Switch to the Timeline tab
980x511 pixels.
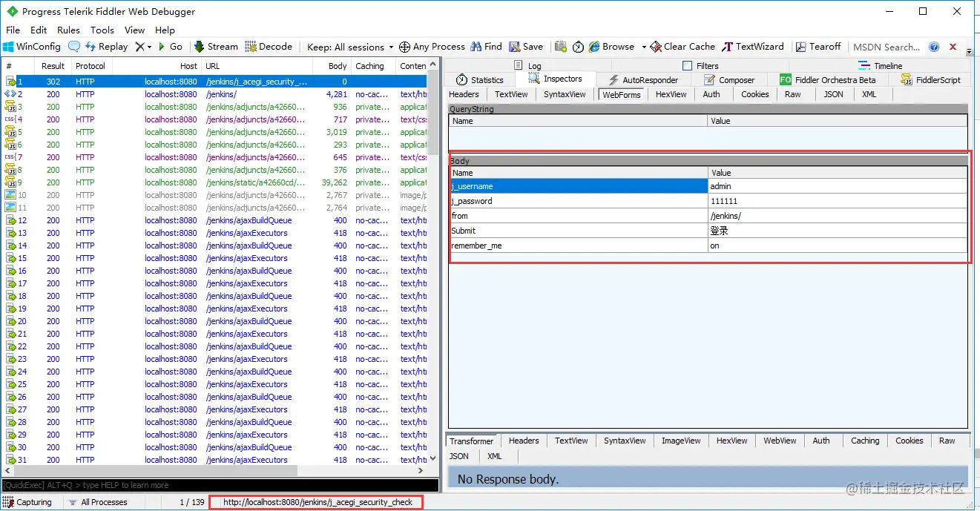tap(881, 66)
